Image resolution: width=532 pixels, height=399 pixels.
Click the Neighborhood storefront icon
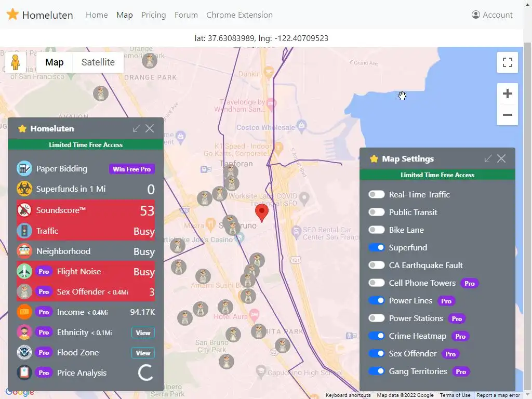(x=24, y=251)
